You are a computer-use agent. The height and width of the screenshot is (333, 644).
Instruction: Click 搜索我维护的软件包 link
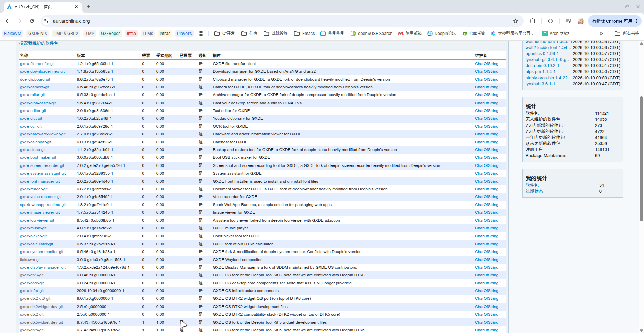tap(39, 43)
